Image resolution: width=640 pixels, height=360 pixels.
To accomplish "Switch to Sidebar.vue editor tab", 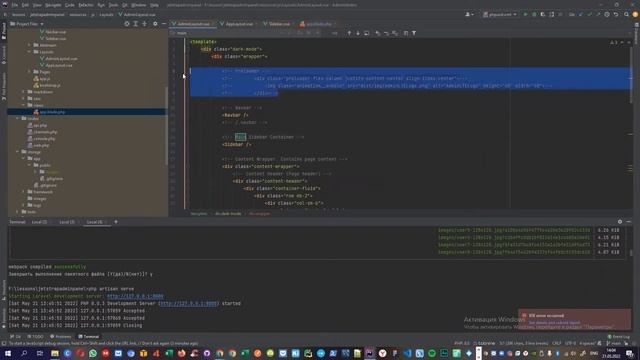I will (279, 24).
